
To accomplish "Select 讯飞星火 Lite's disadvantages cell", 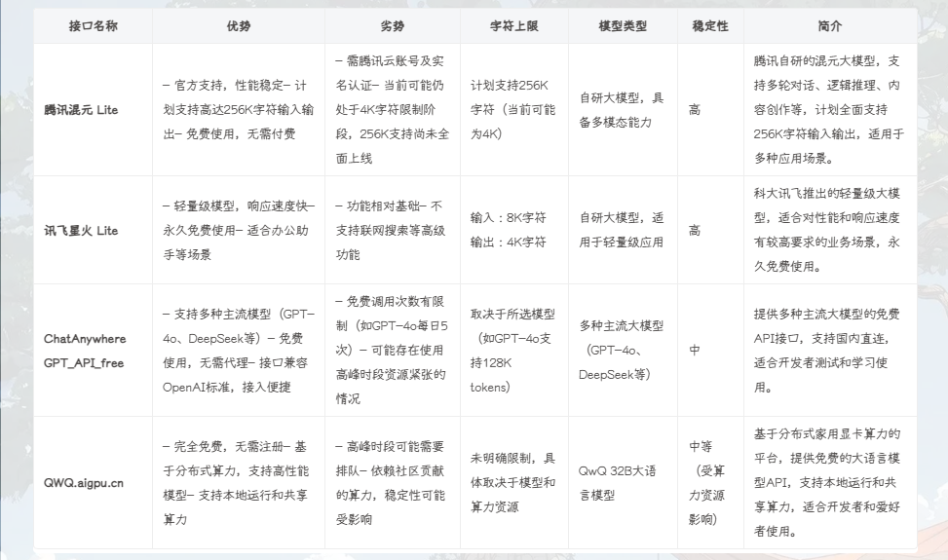I will (391, 231).
